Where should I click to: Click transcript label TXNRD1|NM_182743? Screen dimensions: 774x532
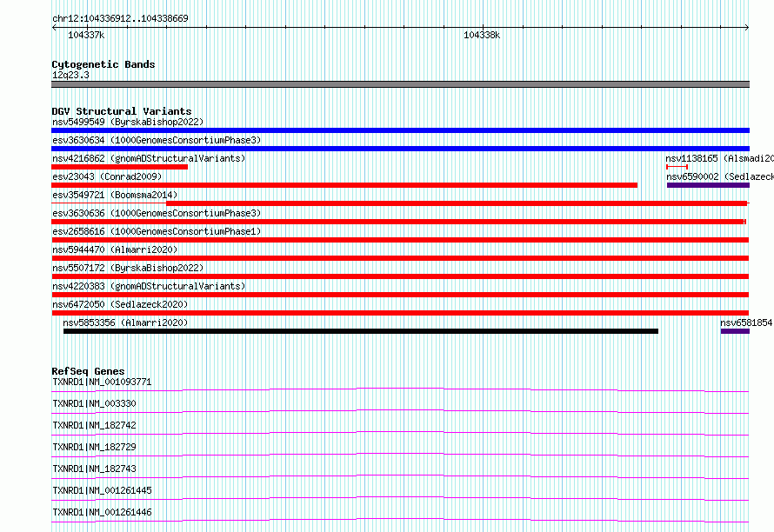(x=94, y=469)
